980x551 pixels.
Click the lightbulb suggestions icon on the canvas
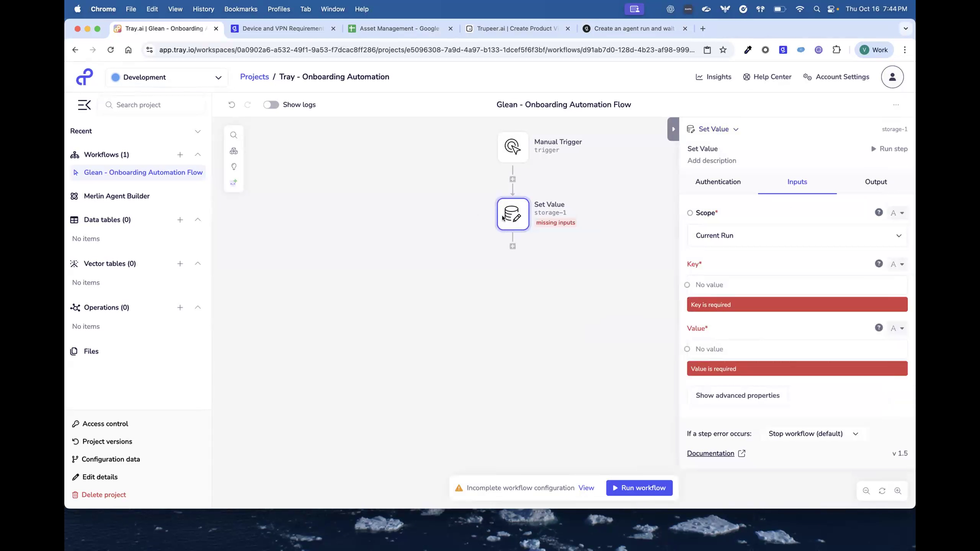[x=234, y=167]
